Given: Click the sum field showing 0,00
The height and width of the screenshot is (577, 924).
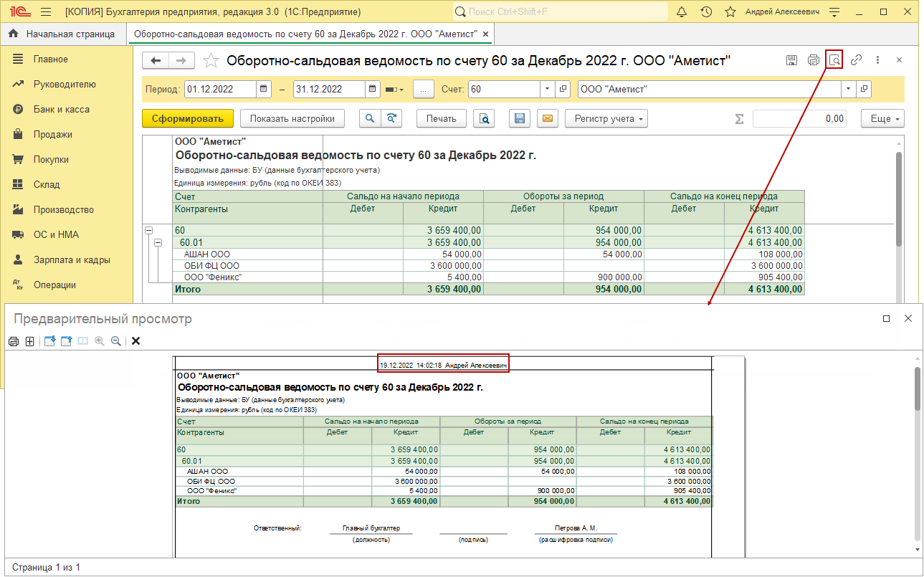Looking at the screenshot, I should [x=799, y=119].
